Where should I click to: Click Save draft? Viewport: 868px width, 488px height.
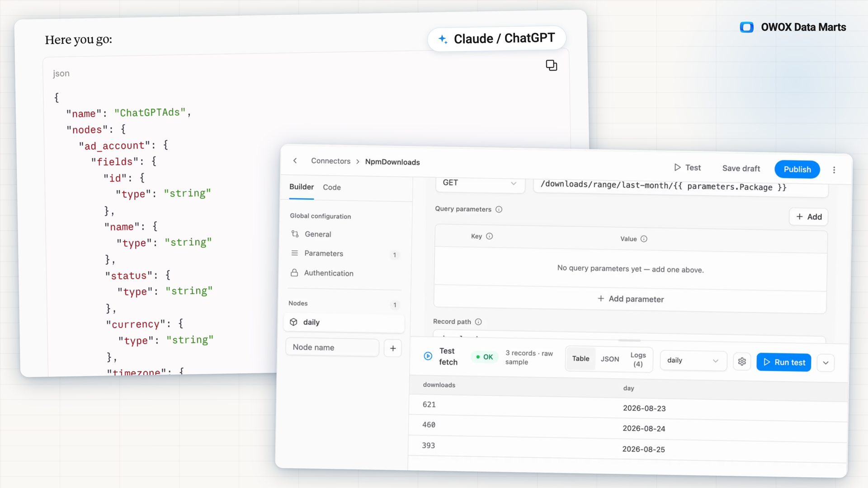(741, 169)
